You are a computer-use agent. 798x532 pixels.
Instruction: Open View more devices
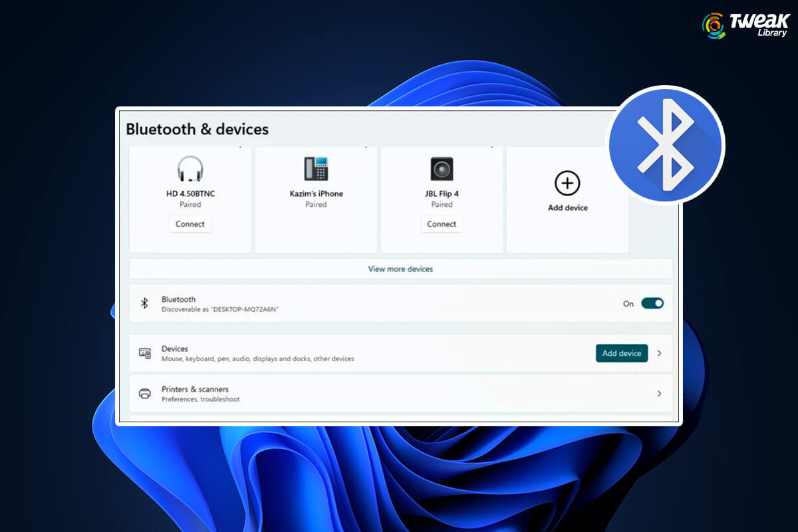pos(400,269)
